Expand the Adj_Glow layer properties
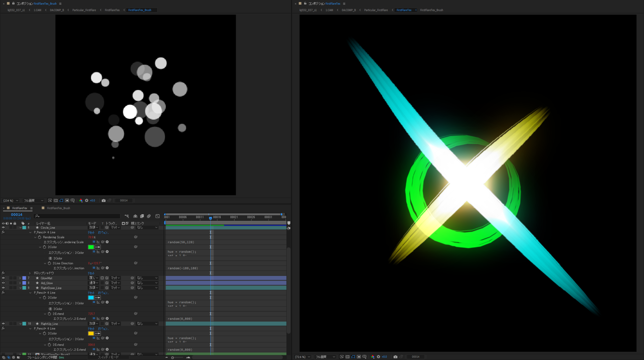 tap(20, 283)
